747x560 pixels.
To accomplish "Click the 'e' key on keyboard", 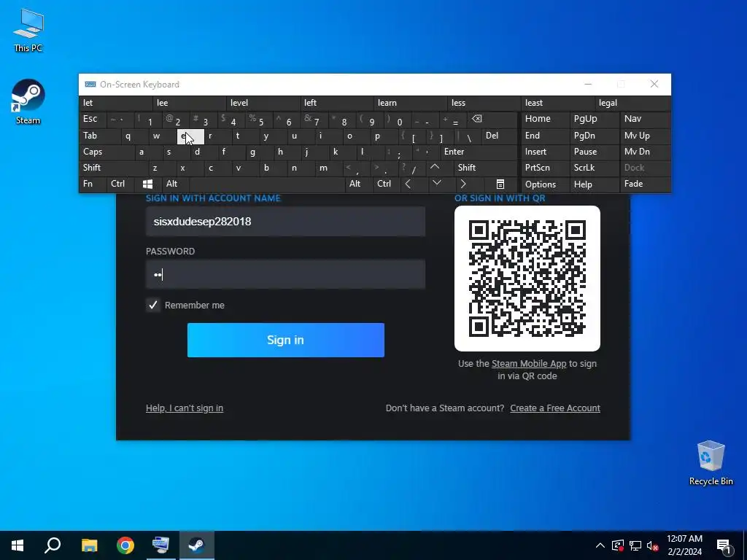I will point(190,136).
